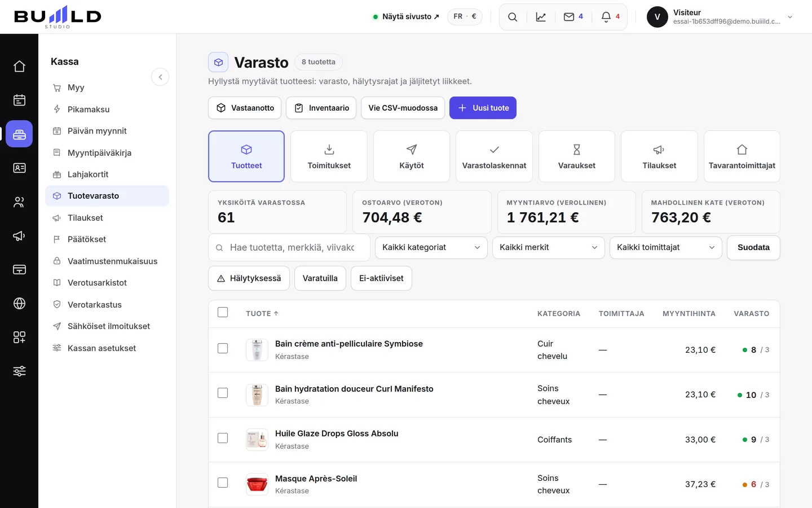The width and height of the screenshot is (812, 508).
Task: Open the customers people icon in left rail
Action: click(x=19, y=202)
